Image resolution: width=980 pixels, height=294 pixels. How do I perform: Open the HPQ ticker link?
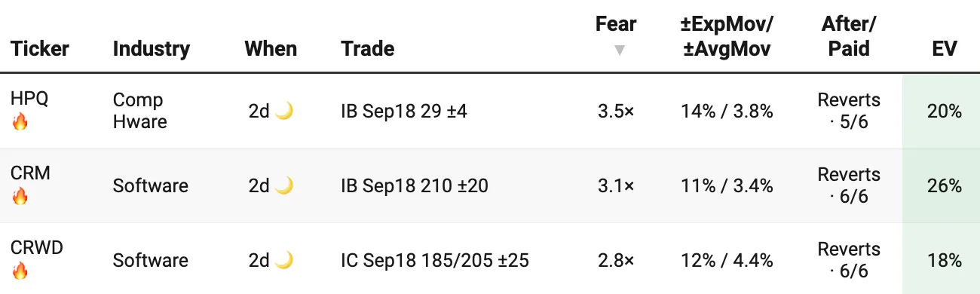coord(29,99)
